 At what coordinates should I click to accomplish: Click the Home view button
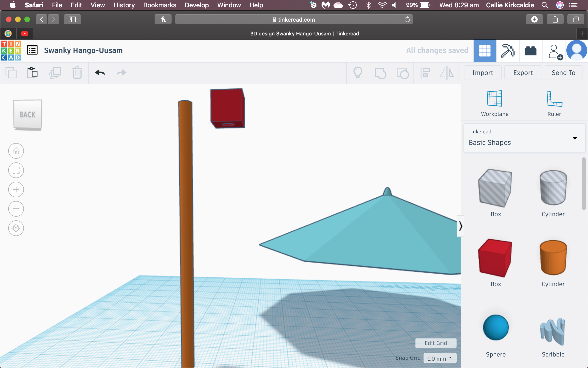pyautogui.click(x=16, y=151)
